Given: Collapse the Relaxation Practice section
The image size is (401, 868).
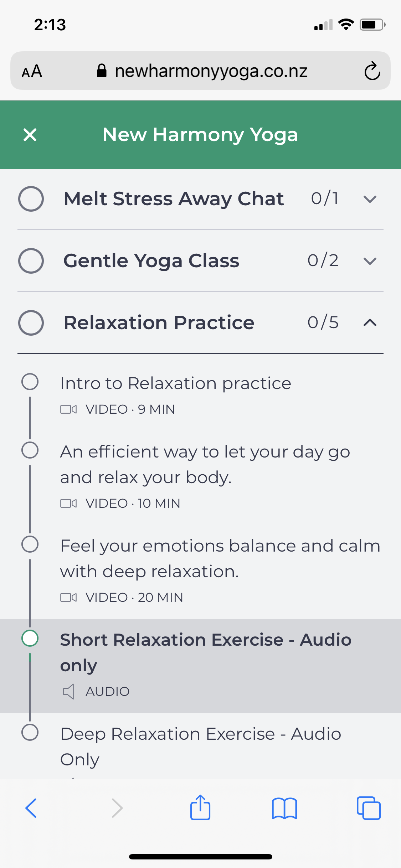Looking at the screenshot, I should 370,323.
